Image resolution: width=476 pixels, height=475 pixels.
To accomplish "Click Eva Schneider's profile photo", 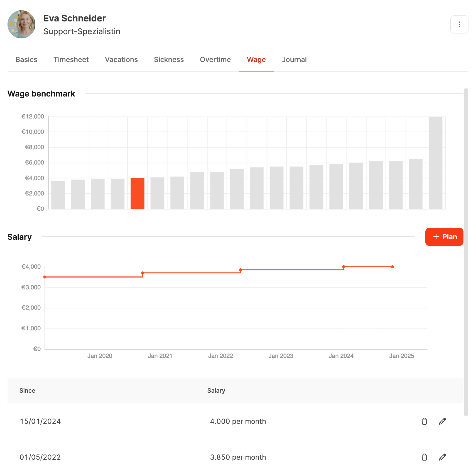I will click(21, 24).
